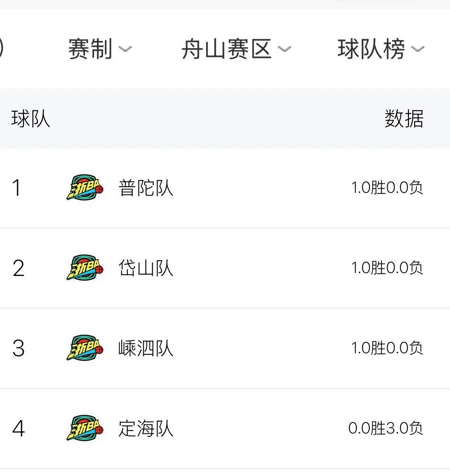Expand the 球队榜 dropdown chevron
Image resolution: width=450 pixels, height=476 pixels.
[x=418, y=49]
